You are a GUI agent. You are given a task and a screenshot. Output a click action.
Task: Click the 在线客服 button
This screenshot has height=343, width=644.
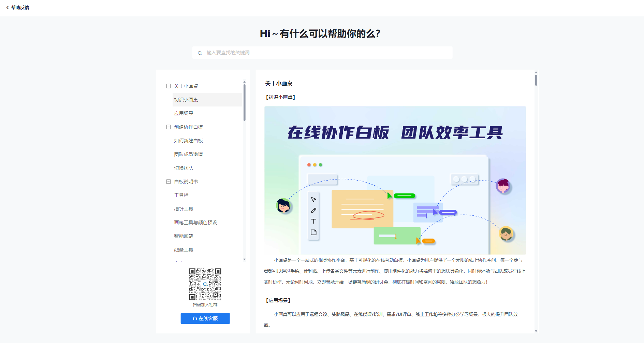tap(205, 318)
